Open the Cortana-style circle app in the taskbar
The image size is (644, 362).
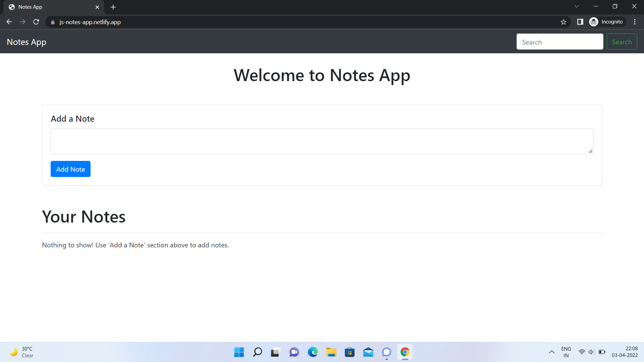[x=386, y=352]
